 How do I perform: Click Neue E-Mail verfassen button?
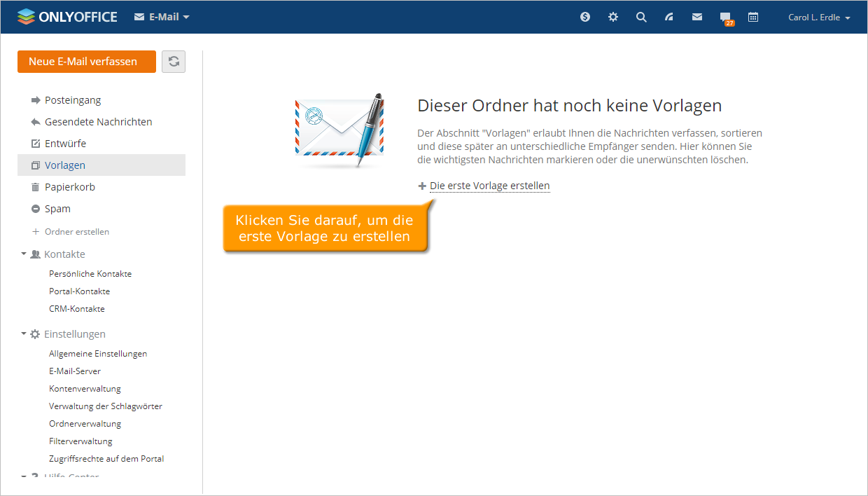(x=87, y=62)
